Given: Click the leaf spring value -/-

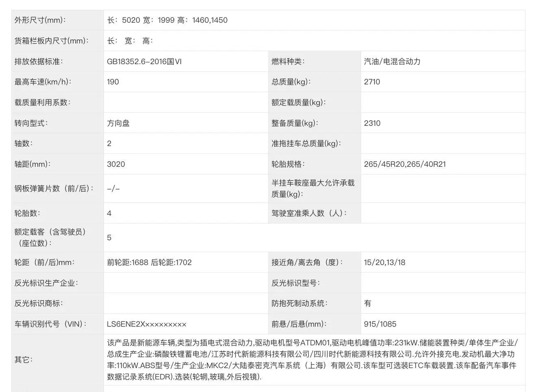Looking at the screenshot, I should coord(113,189).
